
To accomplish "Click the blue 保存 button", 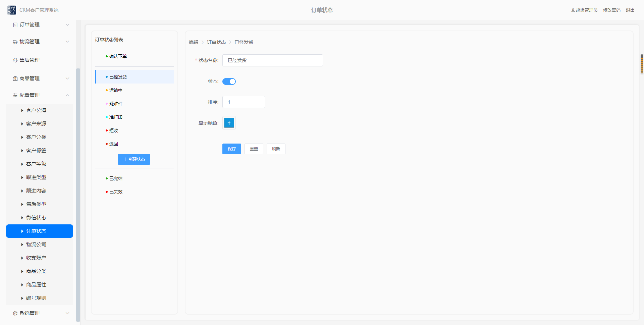I will click(x=232, y=149).
